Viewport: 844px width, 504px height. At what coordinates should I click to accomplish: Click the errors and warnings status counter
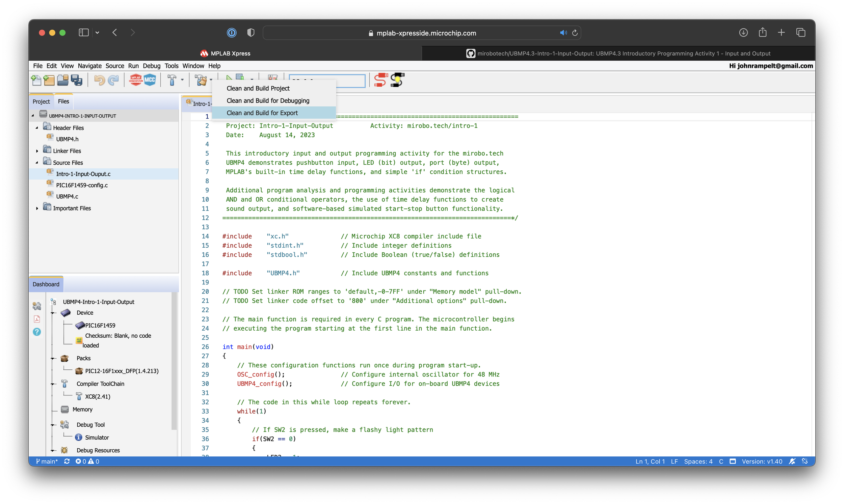tap(87, 461)
